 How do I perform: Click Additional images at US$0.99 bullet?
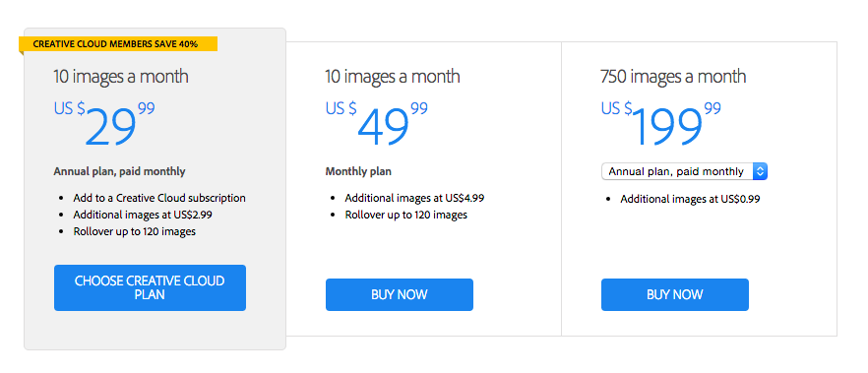click(690, 199)
